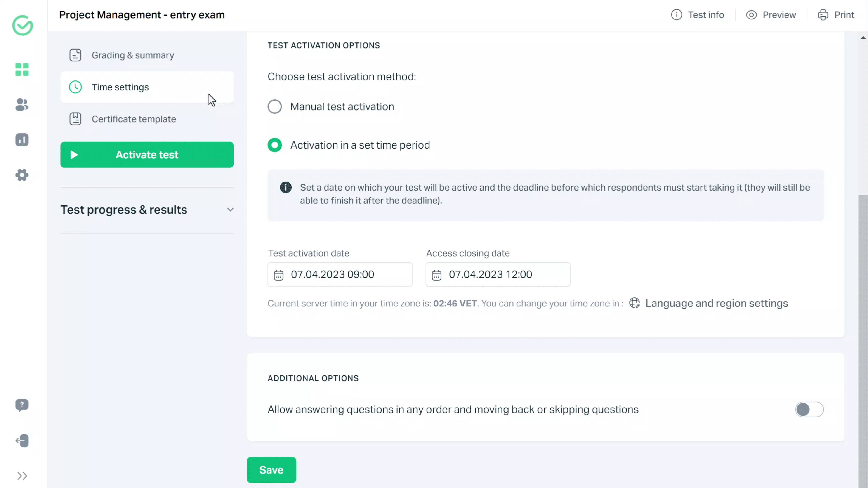Open Grading & summary menu item
This screenshot has width=868, height=488.
(133, 55)
